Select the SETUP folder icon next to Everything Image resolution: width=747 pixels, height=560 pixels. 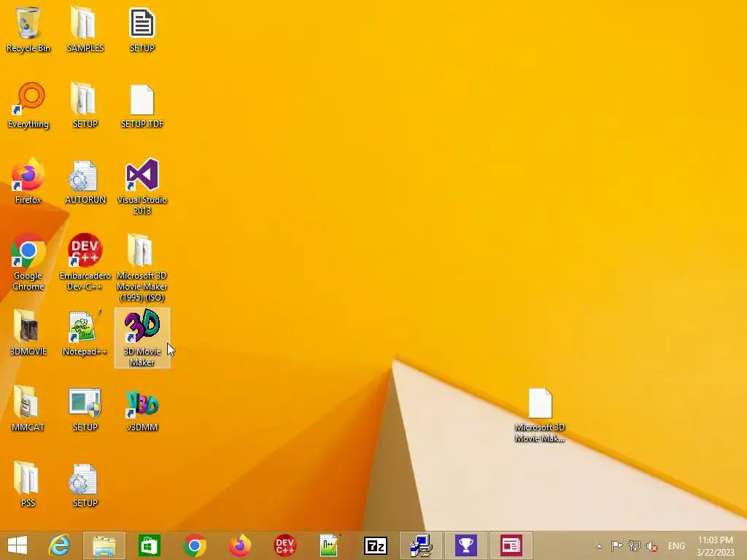coord(85,105)
